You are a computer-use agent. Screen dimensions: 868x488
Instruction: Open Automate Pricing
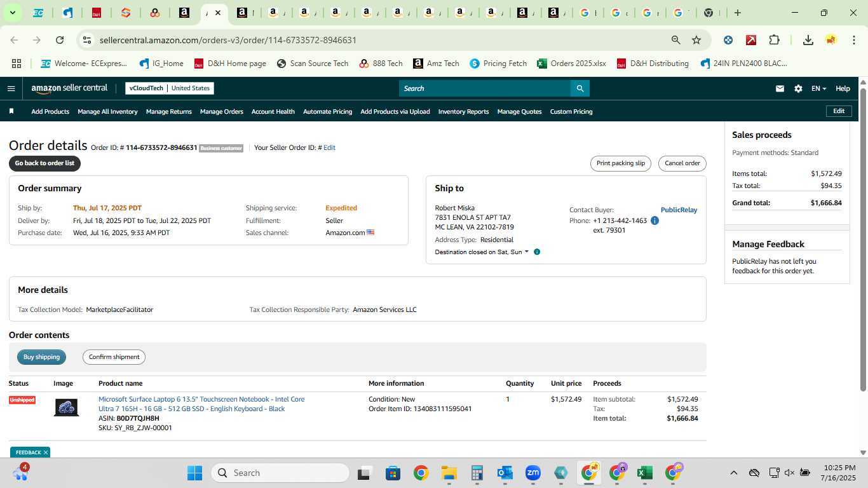pos(327,111)
